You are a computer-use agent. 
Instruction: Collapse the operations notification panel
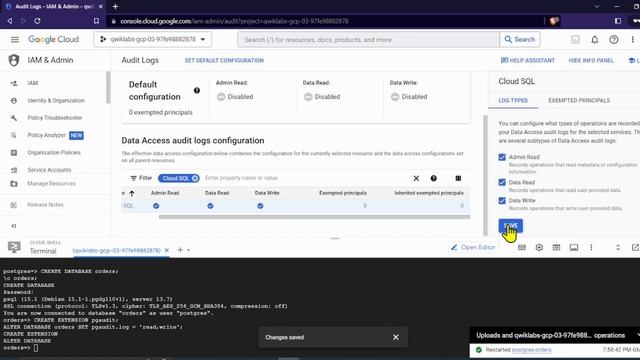(638, 335)
